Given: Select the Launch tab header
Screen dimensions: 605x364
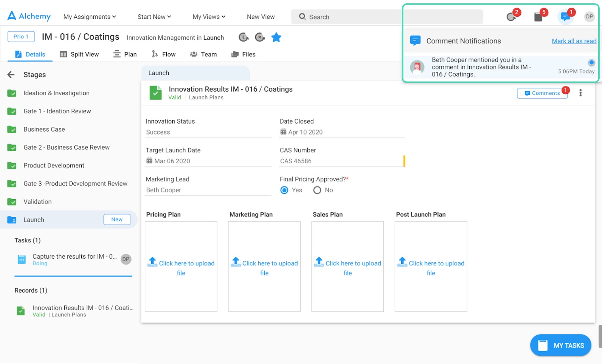Looking at the screenshot, I should [x=195, y=73].
